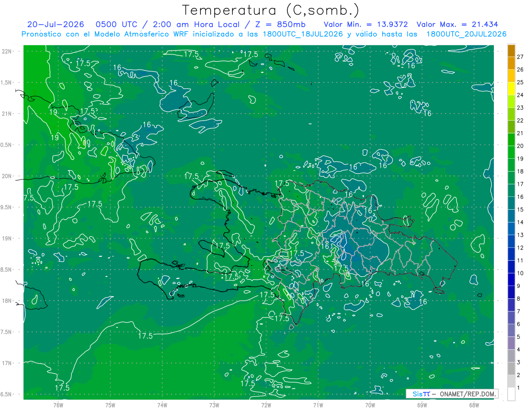This screenshot has width=532, height=411.
Task: Click blue colorbar swatch between 12 and 13
Action: pos(511,241)
